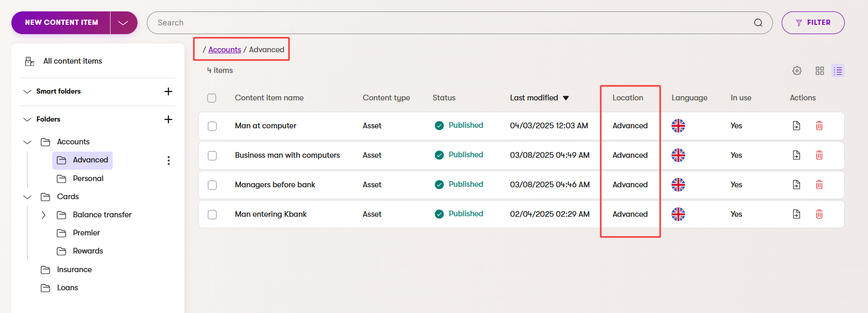Screen dimensions: 868x313
Task: Select Advanced folder in tree
Action: [x=82, y=160]
